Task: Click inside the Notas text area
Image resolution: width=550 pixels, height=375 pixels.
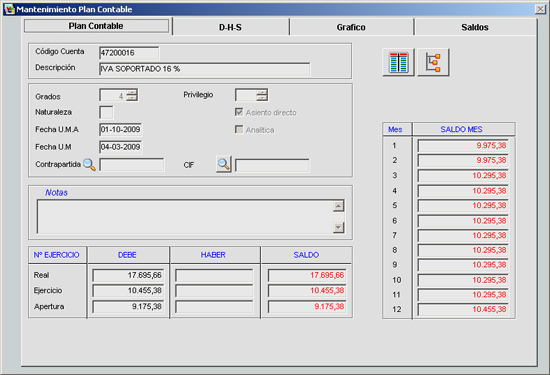Action: pyautogui.click(x=185, y=216)
